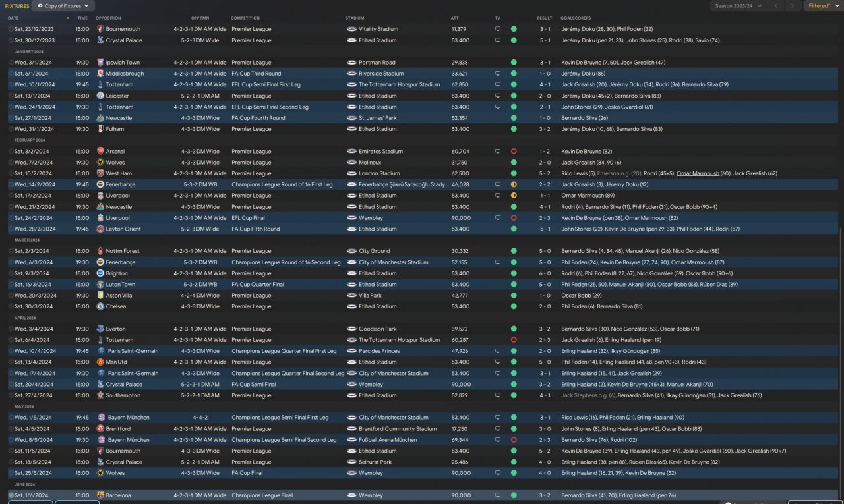Image resolution: width=844 pixels, height=504 pixels.
Task: Tick the selector for the Wed, 7/2/2024 fixture
Action: coord(11,163)
